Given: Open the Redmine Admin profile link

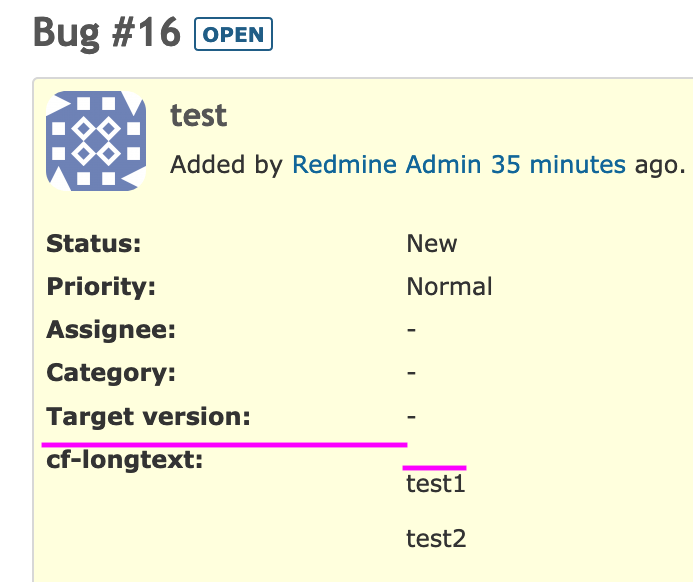Looking at the screenshot, I should (387, 165).
